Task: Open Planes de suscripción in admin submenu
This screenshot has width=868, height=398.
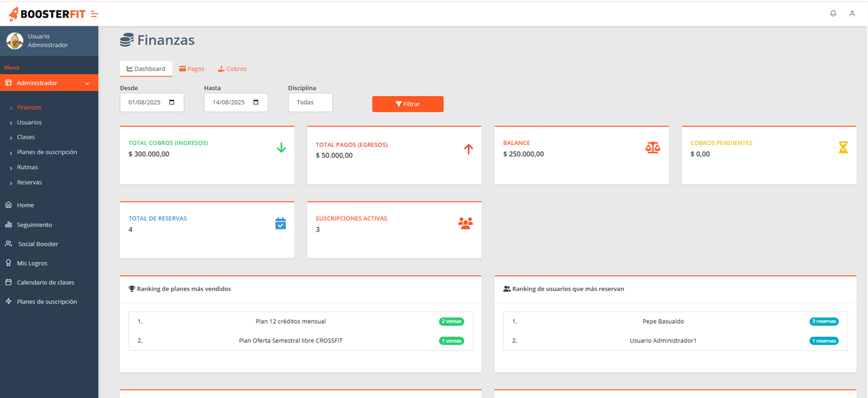Action: 47,152
